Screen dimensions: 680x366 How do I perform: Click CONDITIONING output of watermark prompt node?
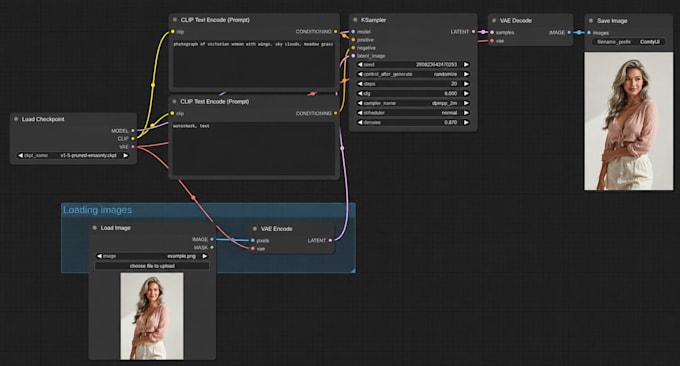[x=336, y=113]
